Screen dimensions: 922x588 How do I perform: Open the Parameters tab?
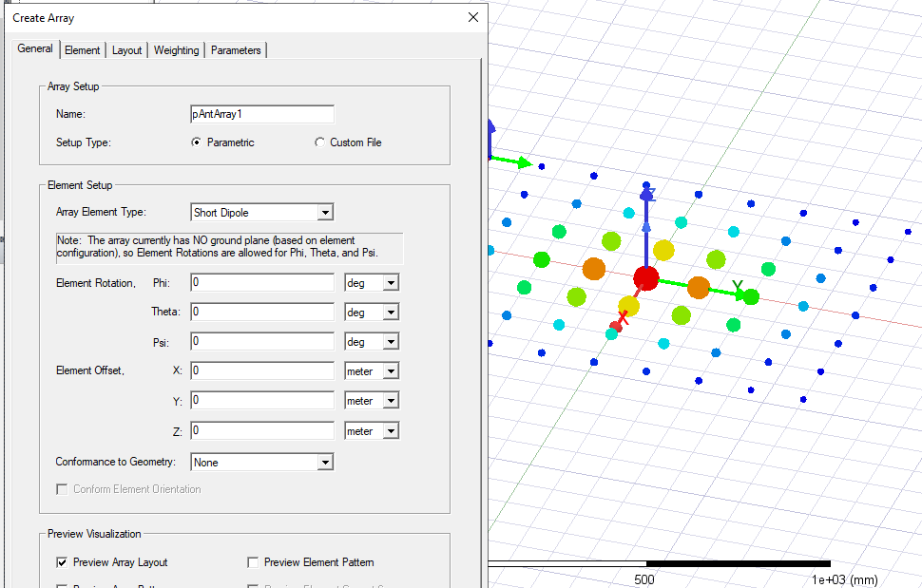tap(236, 50)
